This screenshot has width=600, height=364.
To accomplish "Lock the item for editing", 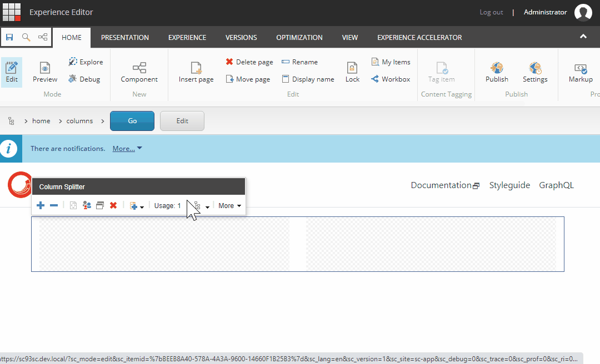I will pyautogui.click(x=352, y=72).
